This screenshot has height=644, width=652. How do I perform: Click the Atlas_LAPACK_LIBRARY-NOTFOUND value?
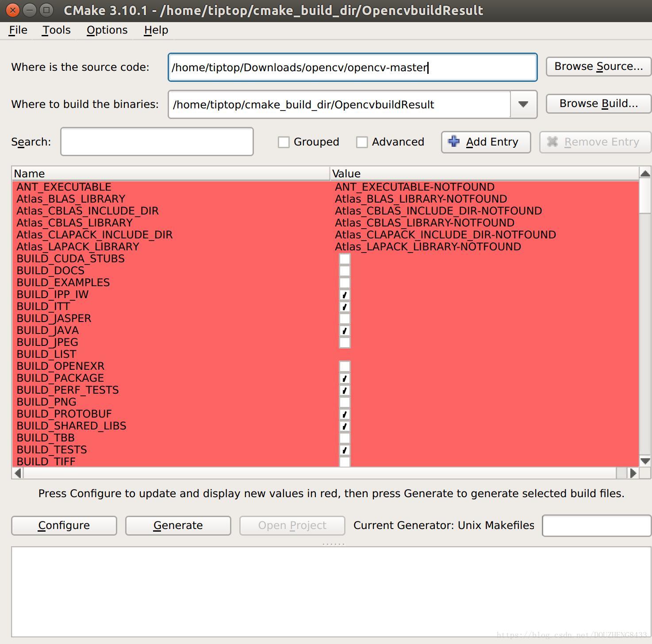pos(428,247)
